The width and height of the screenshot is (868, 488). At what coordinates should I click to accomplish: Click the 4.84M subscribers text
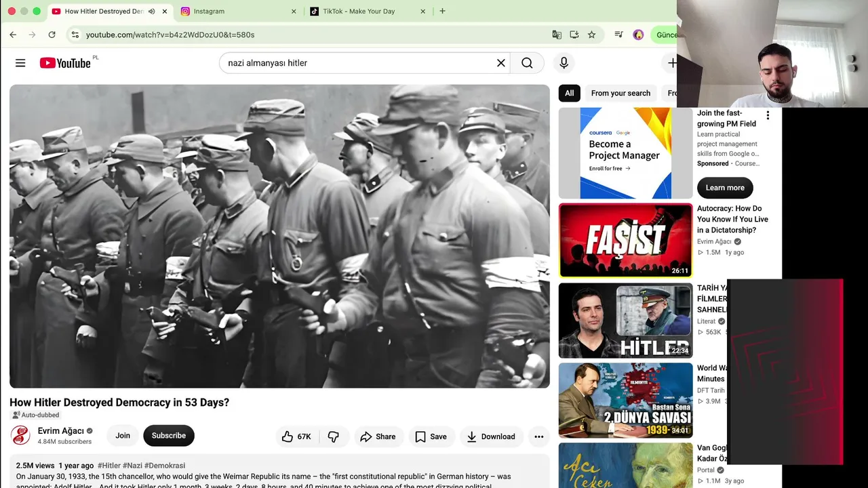(x=64, y=442)
